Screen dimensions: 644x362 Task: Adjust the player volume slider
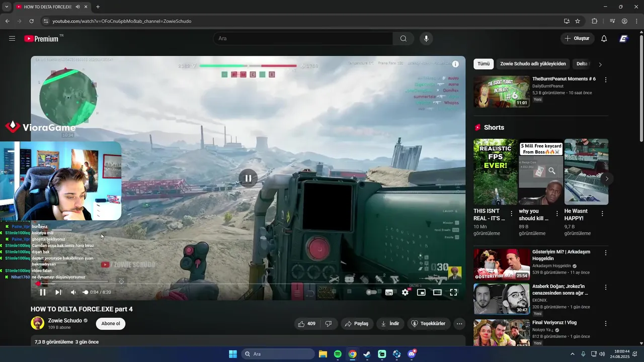86,292
